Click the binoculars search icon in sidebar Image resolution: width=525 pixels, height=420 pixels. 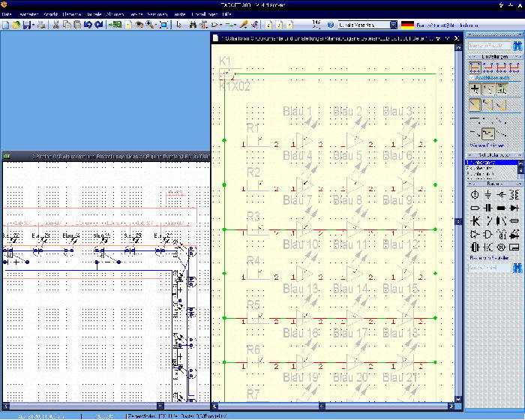pyautogui.click(x=516, y=46)
